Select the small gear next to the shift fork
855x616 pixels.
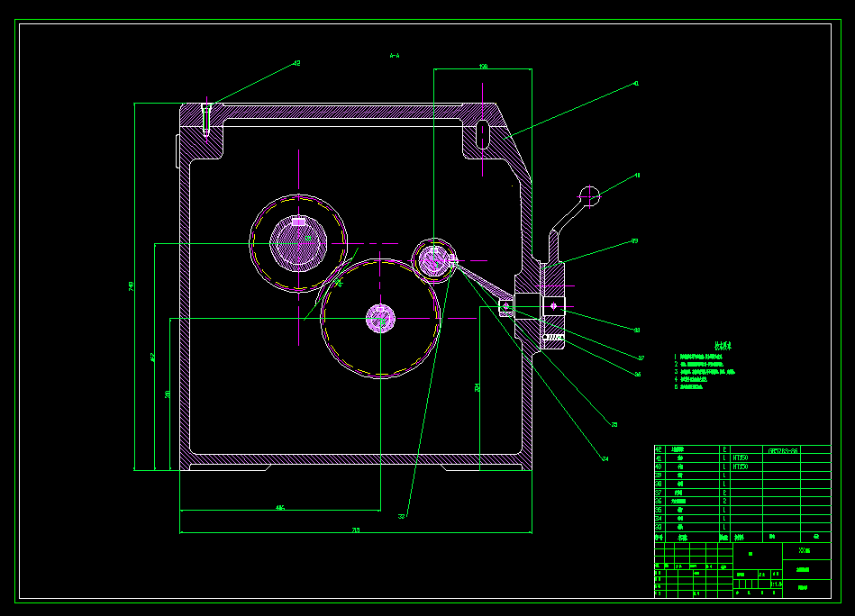pos(434,260)
